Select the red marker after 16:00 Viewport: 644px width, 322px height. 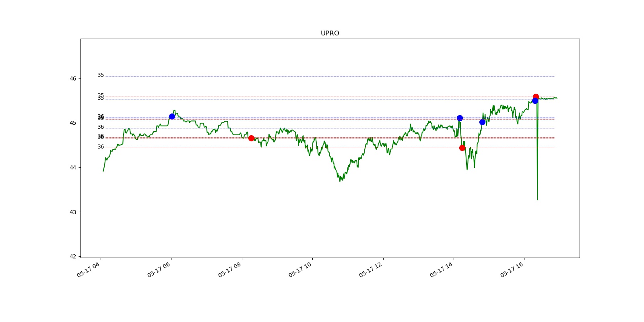click(x=536, y=97)
